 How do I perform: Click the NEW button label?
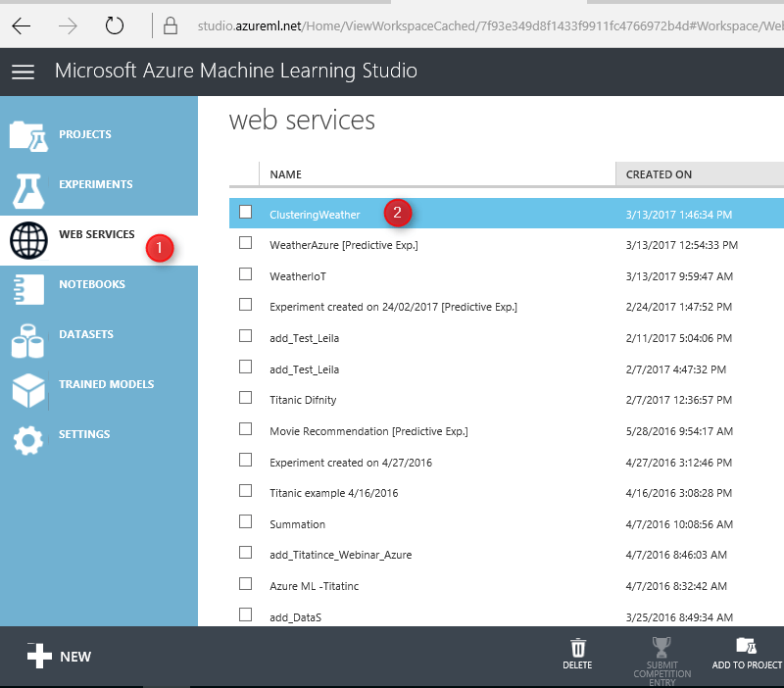pyautogui.click(x=75, y=657)
